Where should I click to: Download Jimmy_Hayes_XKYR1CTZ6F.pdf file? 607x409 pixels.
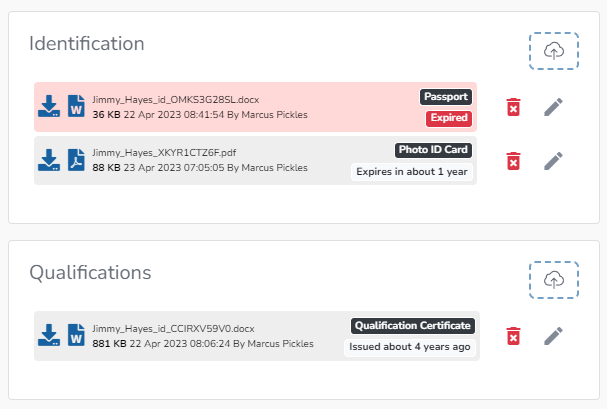(49, 160)
